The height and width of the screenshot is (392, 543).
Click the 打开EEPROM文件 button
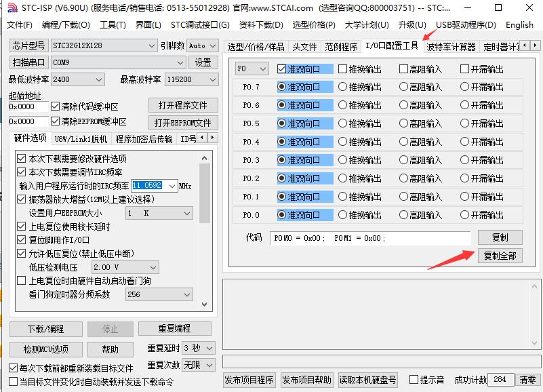[x=183, y=123]
